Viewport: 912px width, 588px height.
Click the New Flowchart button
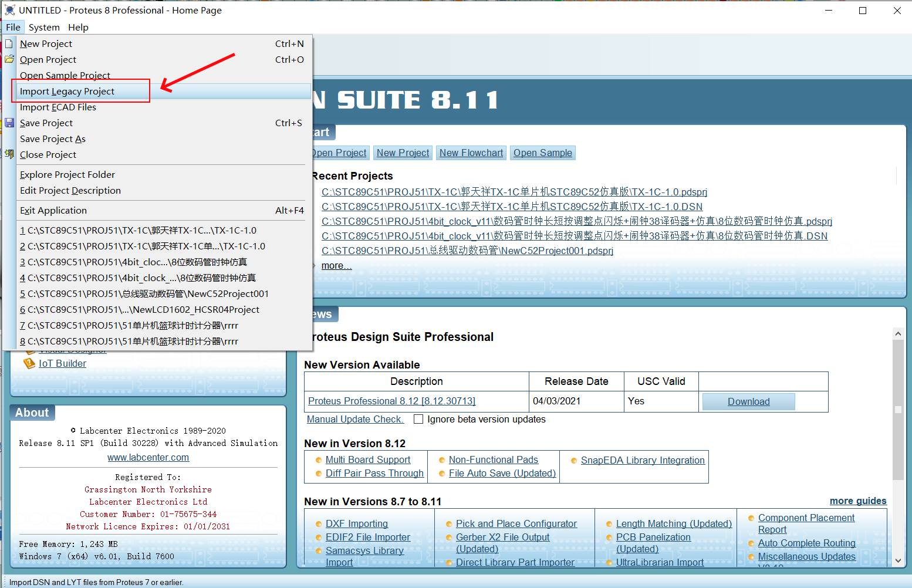[x=471, y=153]
